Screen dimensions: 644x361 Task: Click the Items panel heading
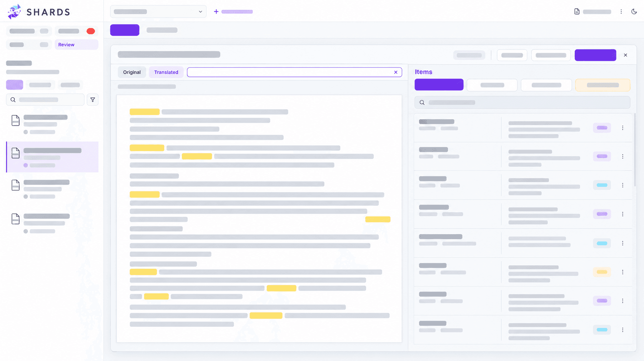tap(423, 72)
